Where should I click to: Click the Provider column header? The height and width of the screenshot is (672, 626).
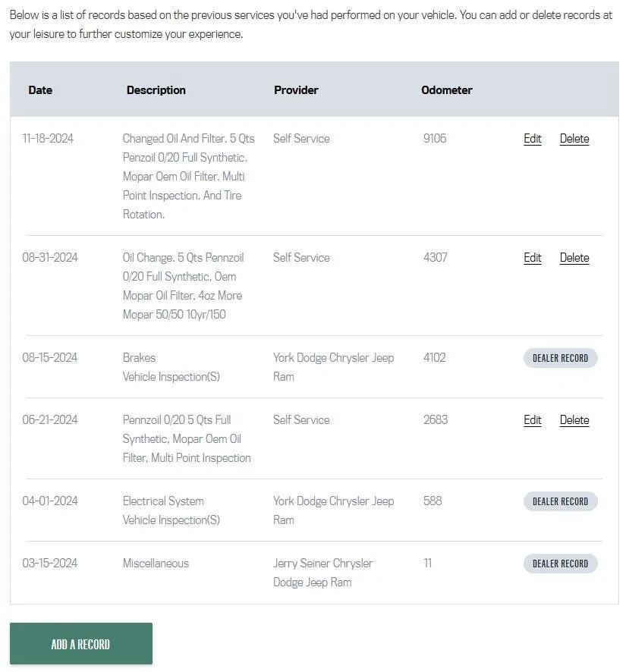point(296,90)
